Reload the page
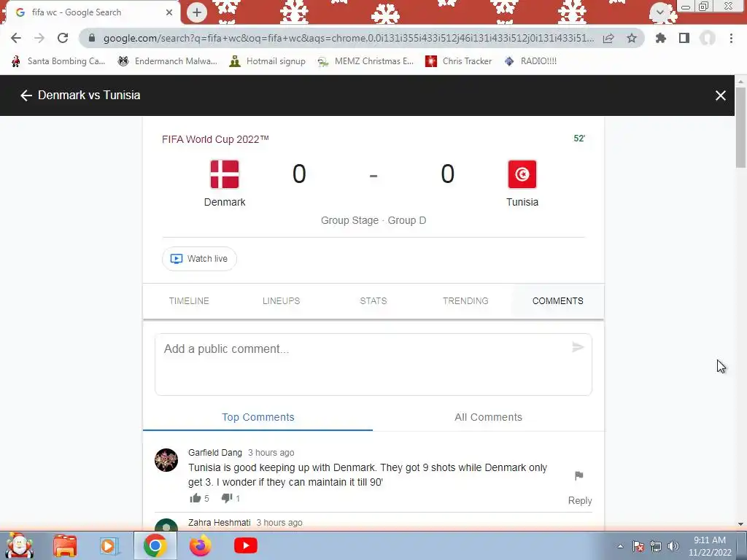Viewport: 747px width, 560px height. coord(63,38)
